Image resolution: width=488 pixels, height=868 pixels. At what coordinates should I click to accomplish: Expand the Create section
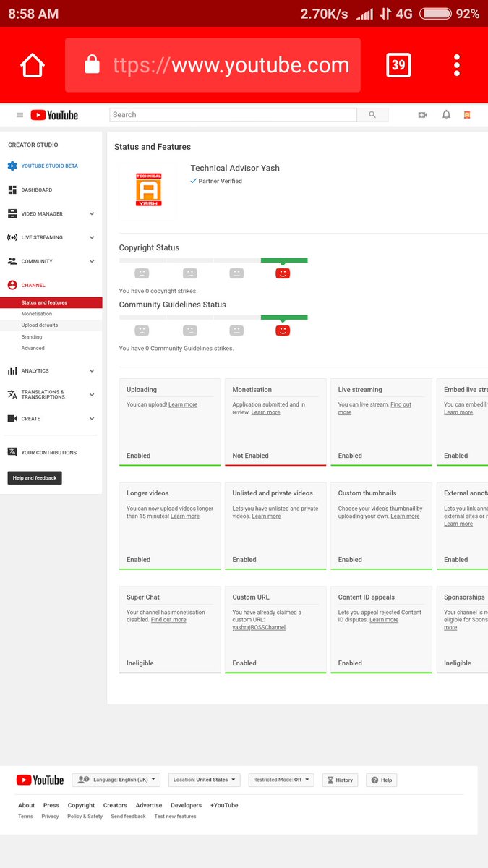click(92, 418)
